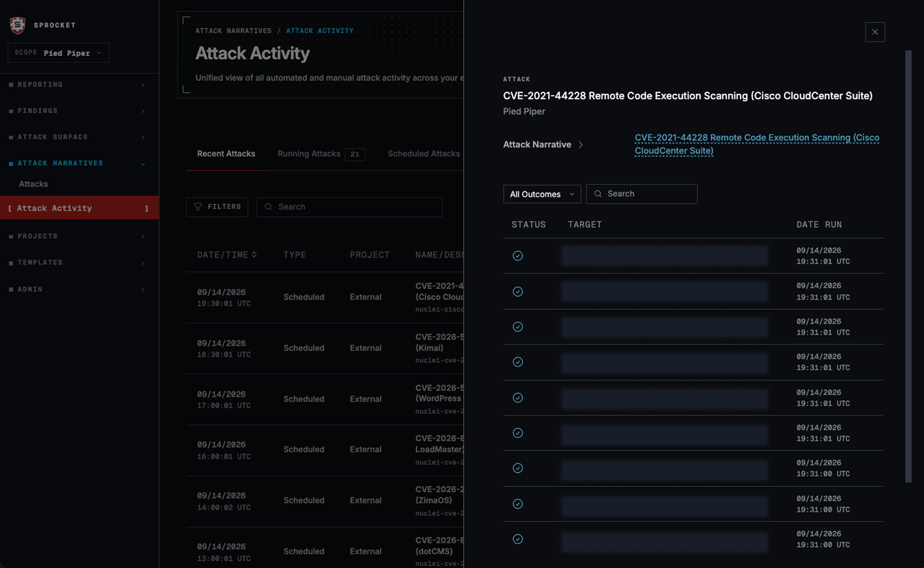This screenshot has height=568, width=924.
Task: Click the magnifier icon in panel search
Action: pyautogui.click(x=598, y=194)
